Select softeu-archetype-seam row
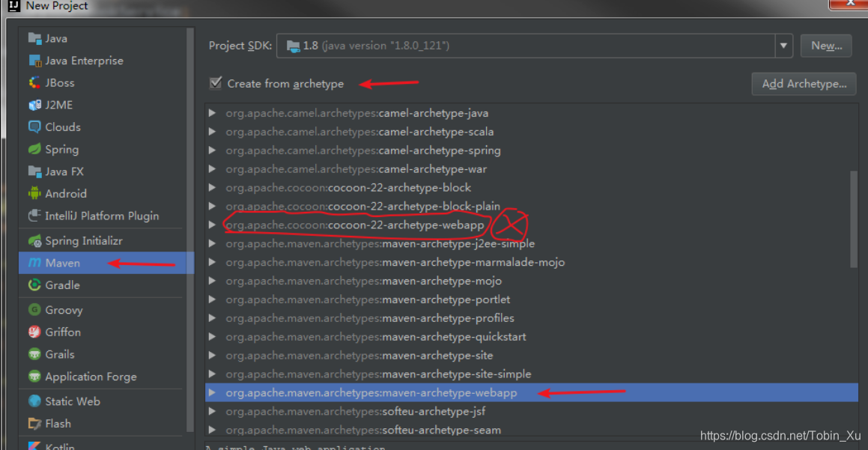The height and width of the screenshot is (450, 868). pos(532,430)
